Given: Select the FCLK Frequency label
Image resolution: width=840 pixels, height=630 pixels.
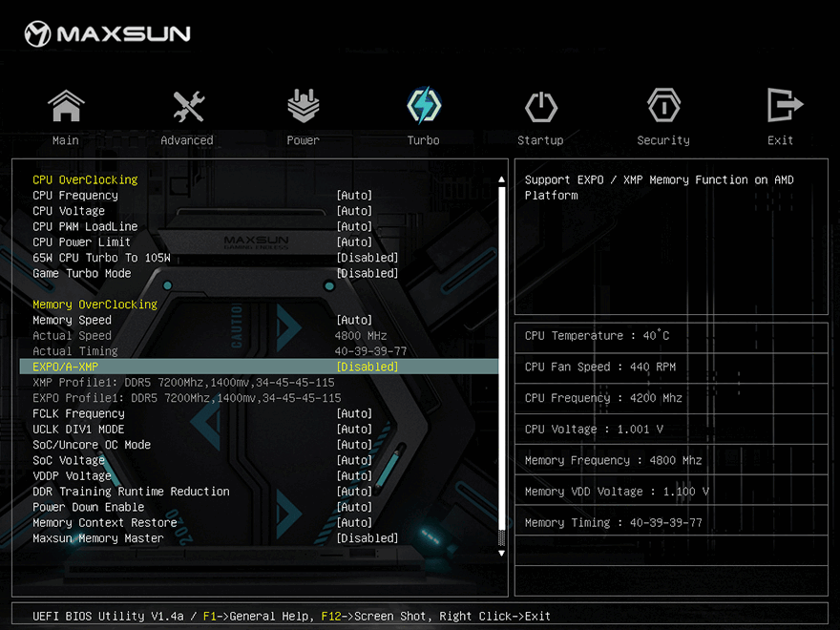Looking at the screenshot, I should click(x=78, y=413).
